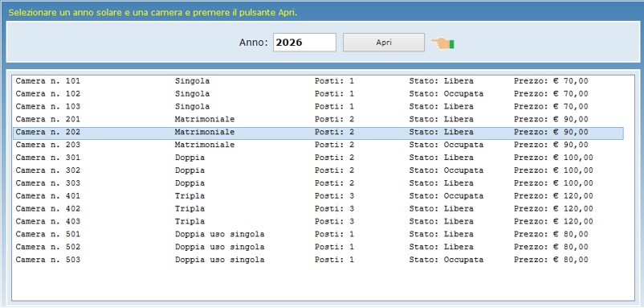Choose Camera n. 103 from the list
Screen dimensions: 644x308
(x=318, y=107)
